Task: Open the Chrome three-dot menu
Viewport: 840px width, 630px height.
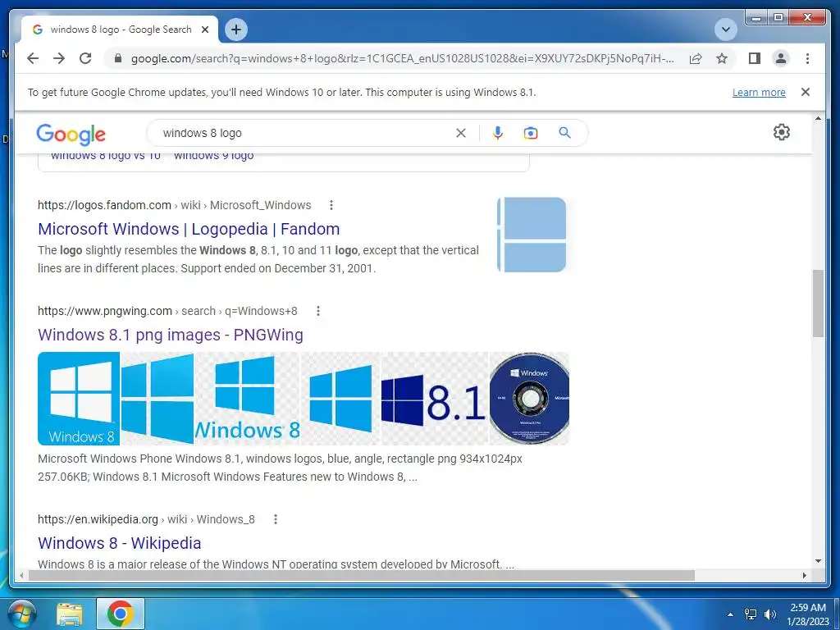Action: pos(807,58)
